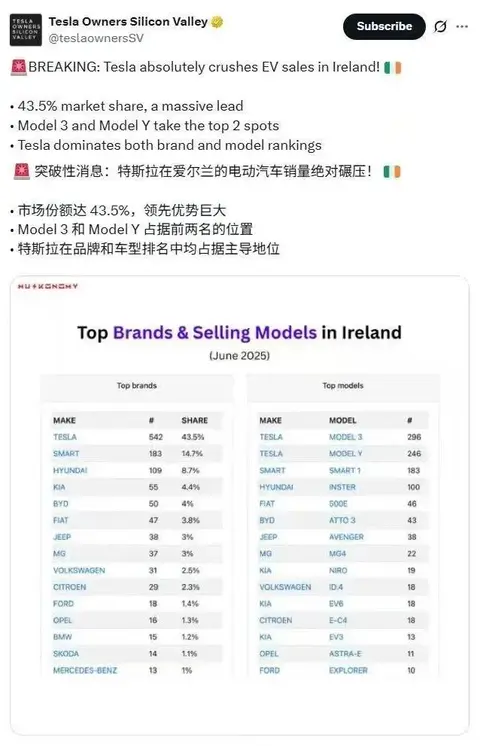Image resolution: width=480 pixels, height=746 pixels.
Task: Select the Top brands table header
Action: point(137,385)
